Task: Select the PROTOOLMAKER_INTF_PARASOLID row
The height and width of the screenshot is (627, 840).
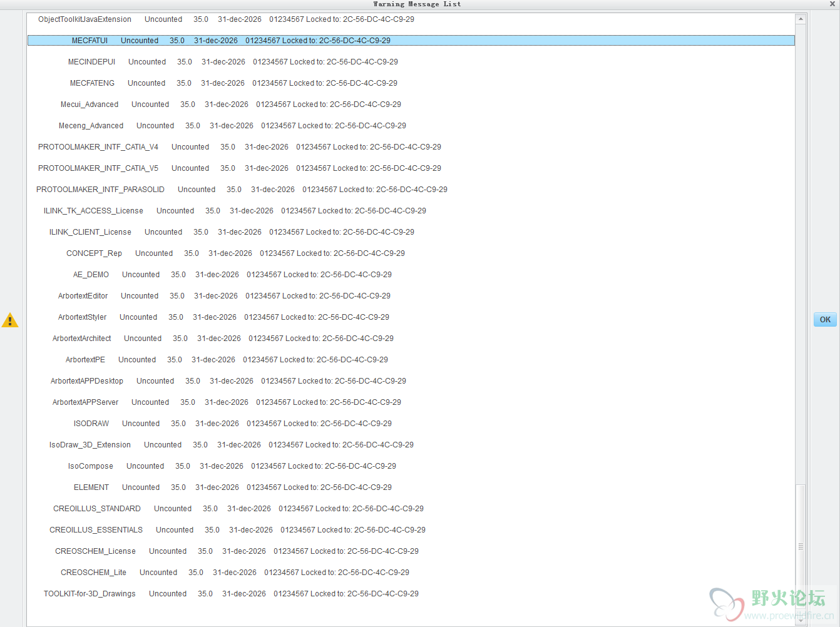Action: pyautogui.click(x=411, y=190)
